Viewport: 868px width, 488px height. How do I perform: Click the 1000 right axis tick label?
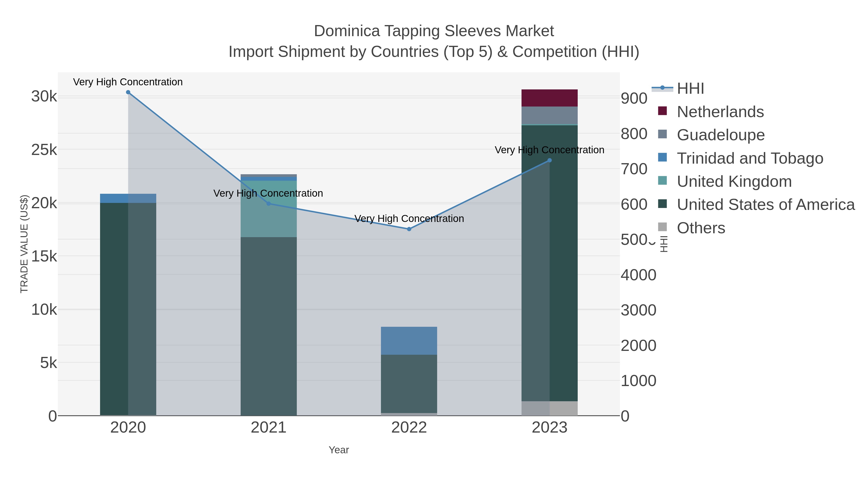pyautogui.click(x=638, y=381)
